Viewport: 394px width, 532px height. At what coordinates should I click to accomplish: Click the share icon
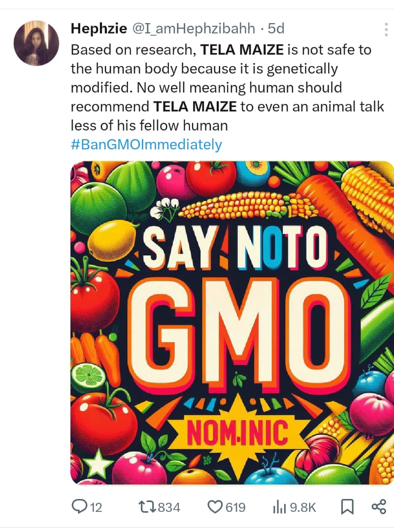tap(378, 507)
